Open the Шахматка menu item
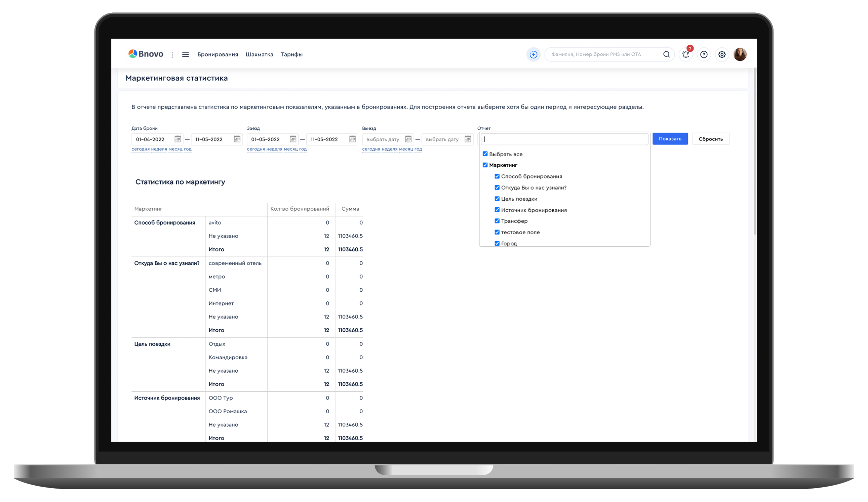Viewport: 868px width, 502px height. [260, 54]
